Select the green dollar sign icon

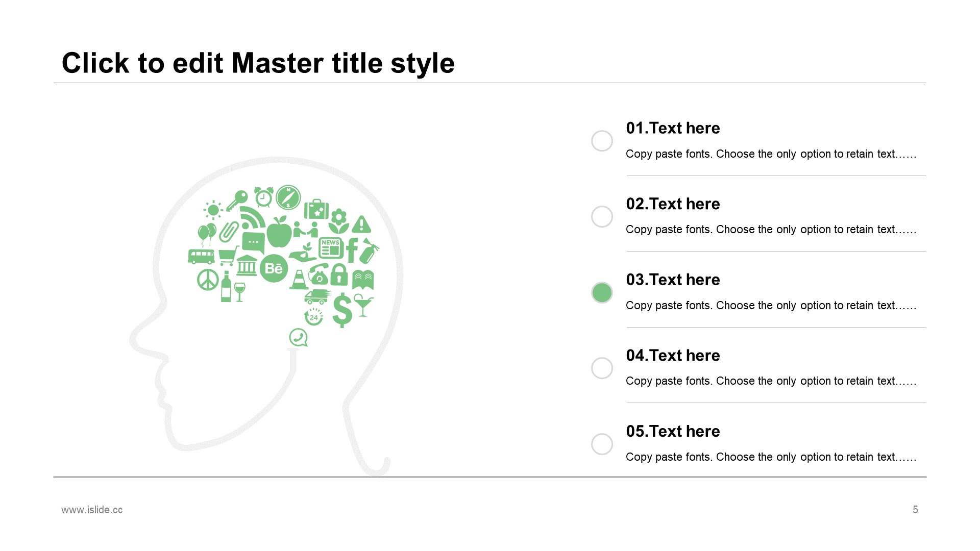point(342,310)
